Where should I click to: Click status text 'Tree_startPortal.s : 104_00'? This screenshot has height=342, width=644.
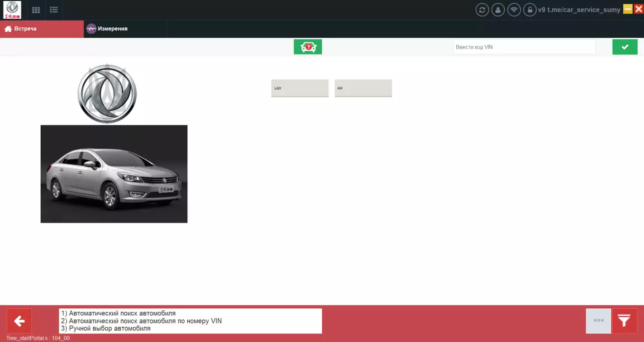point(38,338)
